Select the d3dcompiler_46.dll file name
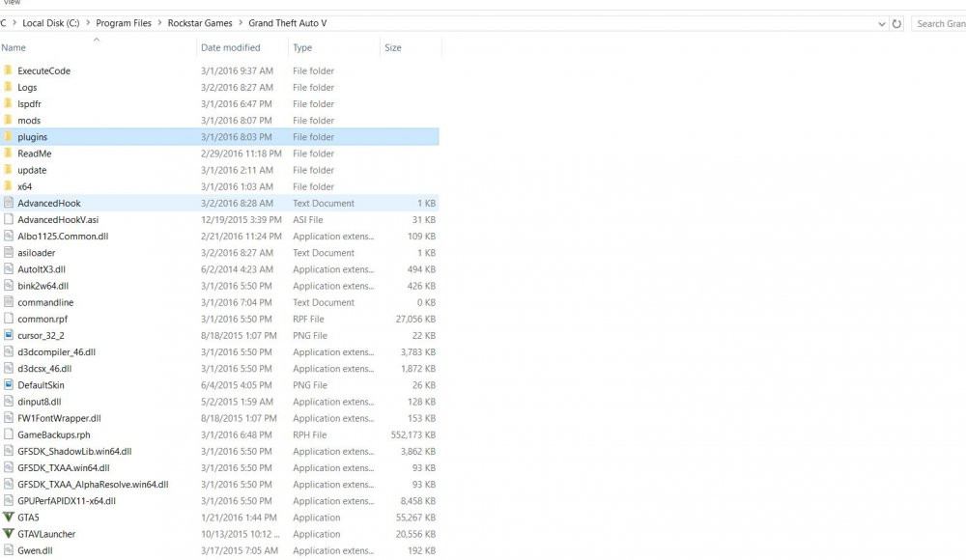This screenshot has height=560, width=966. tap(57, 351)
